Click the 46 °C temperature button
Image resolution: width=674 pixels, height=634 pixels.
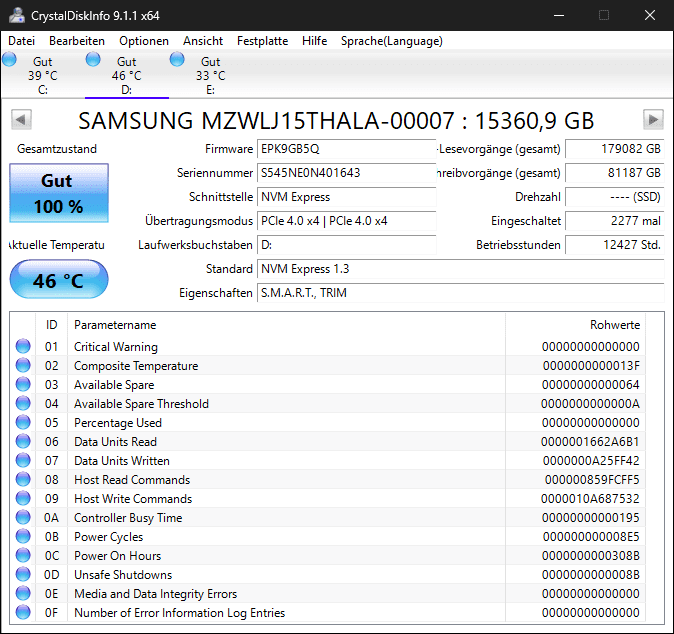click(59, 279)
